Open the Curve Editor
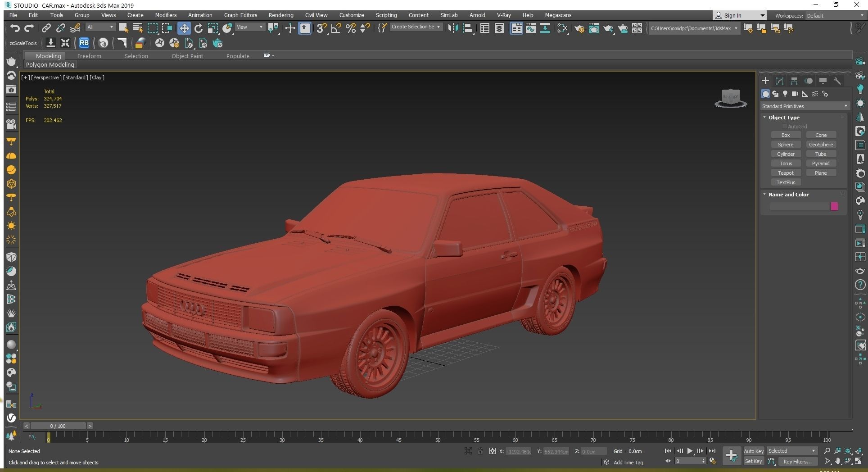Viewport: 868px width, 472px height. point(531,28)
